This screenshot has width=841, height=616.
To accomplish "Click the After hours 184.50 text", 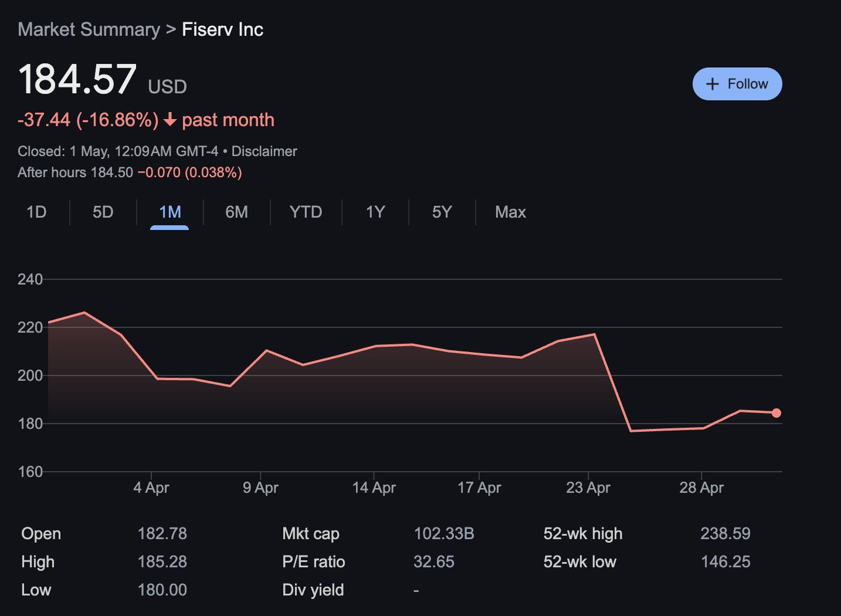I will pyautogui.click(x=75, y=172).
